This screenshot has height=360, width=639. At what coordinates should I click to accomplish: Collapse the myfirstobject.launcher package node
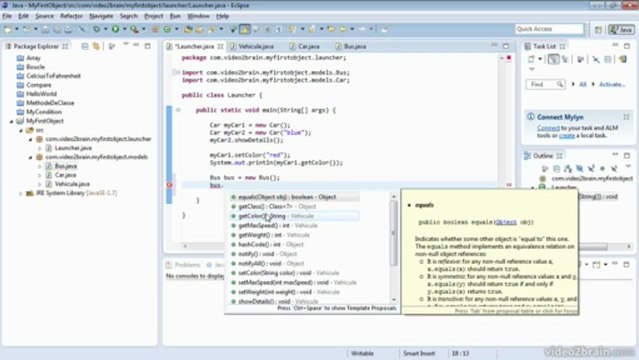click(x=30, y=139)
